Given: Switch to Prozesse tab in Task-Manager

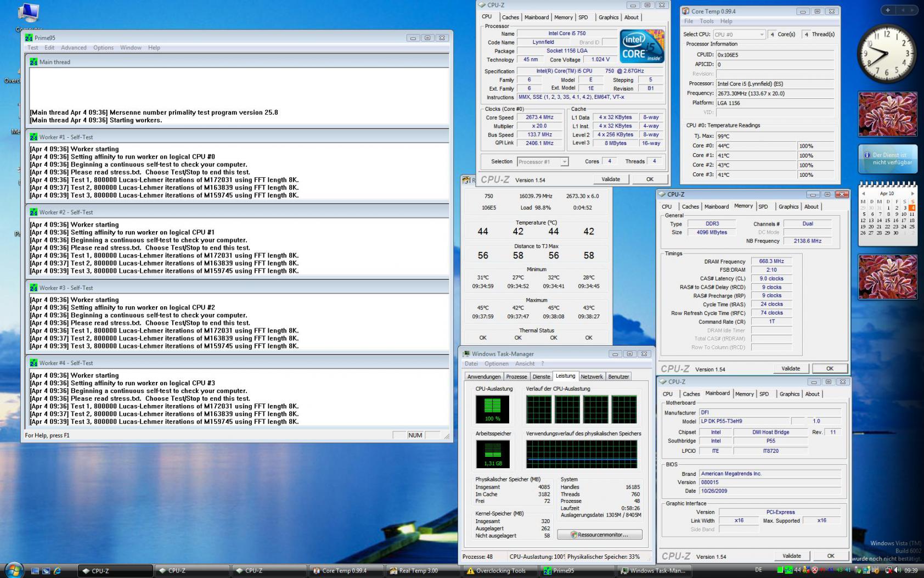Looking at the screenshot, I should (516, 377).
